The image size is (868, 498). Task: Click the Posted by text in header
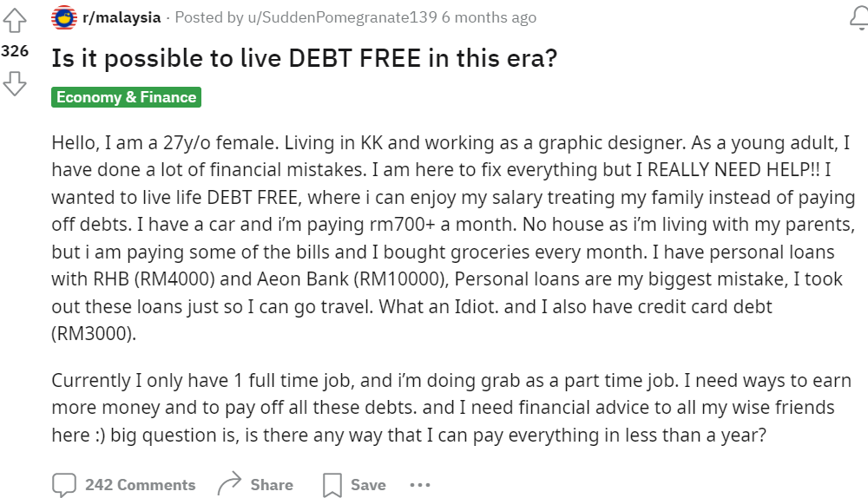[209, 17]
